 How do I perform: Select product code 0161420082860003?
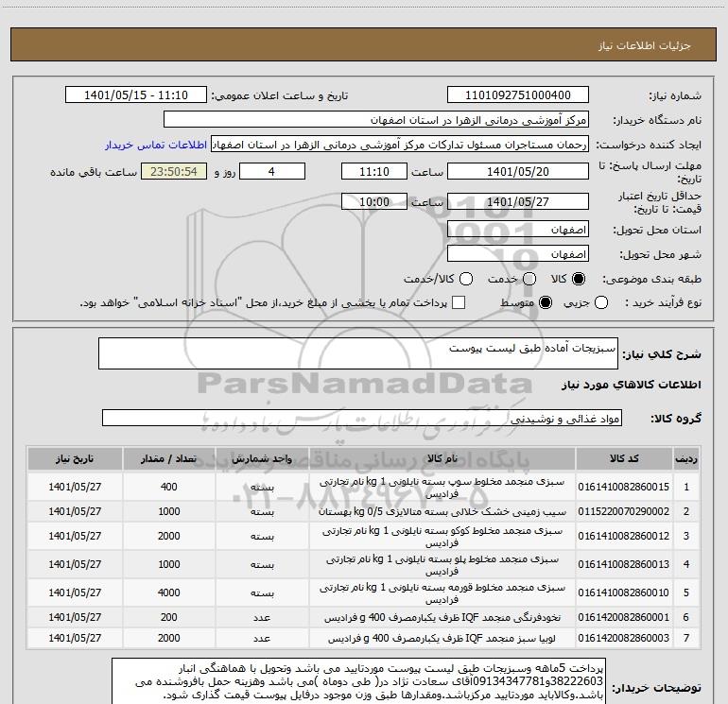624,638
